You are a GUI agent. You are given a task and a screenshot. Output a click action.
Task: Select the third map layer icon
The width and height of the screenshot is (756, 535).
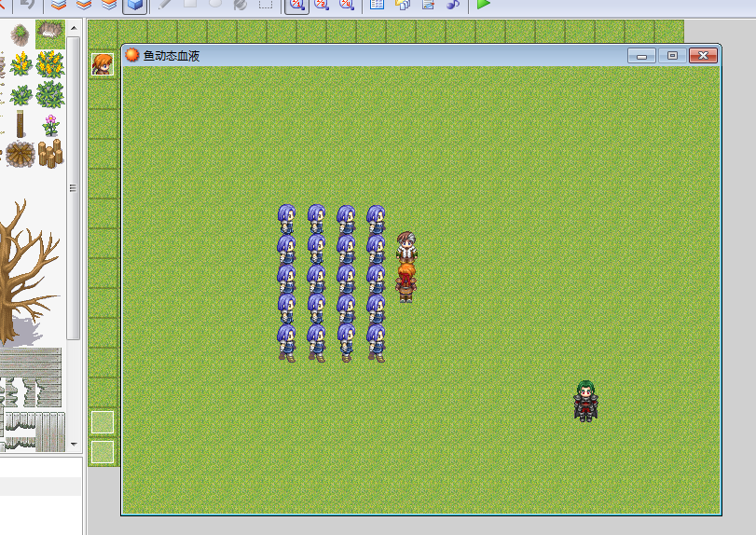tap(109, 5)
